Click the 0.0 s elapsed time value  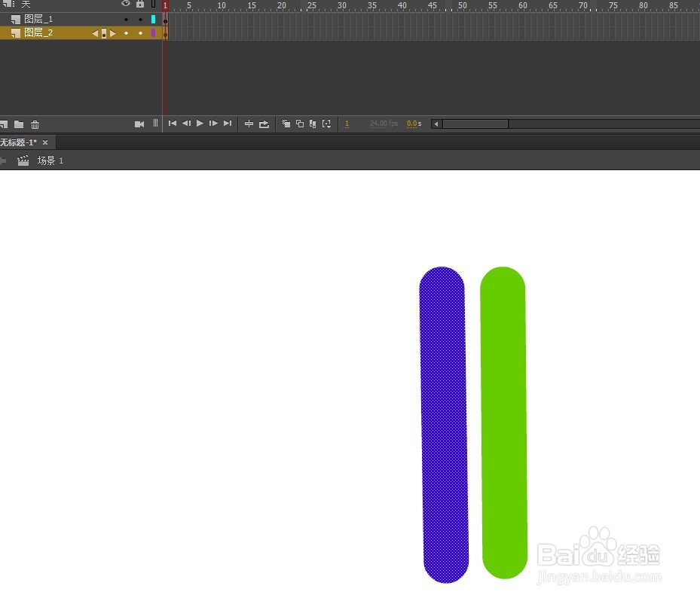point(414,124)
